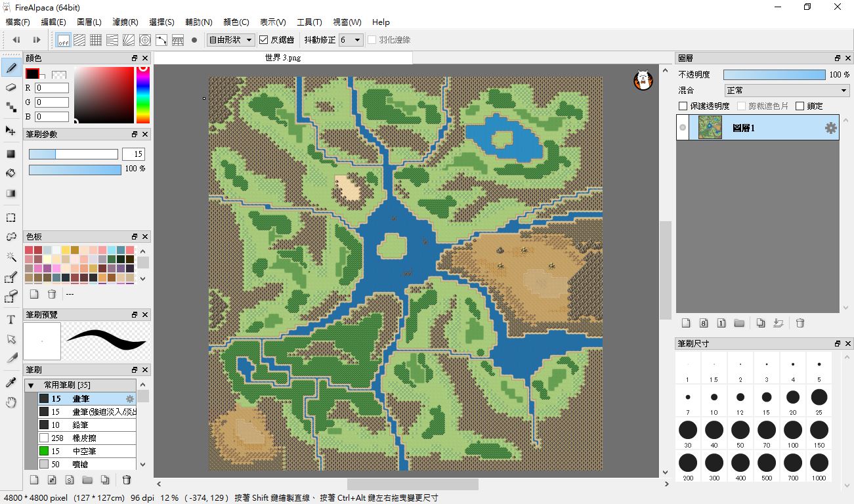This screenshot has width=854, height=504.
Task: Select the Magic Wand tool
Action: (x=11, y=257)
